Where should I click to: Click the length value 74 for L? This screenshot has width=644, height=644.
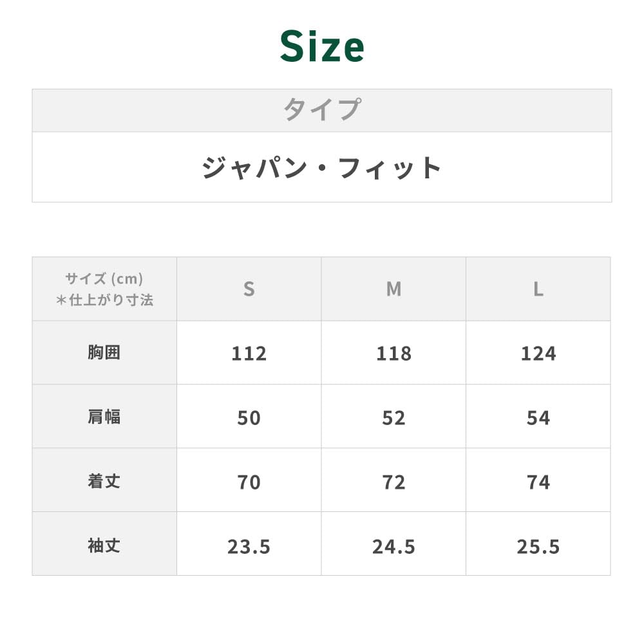coord(538,482)
